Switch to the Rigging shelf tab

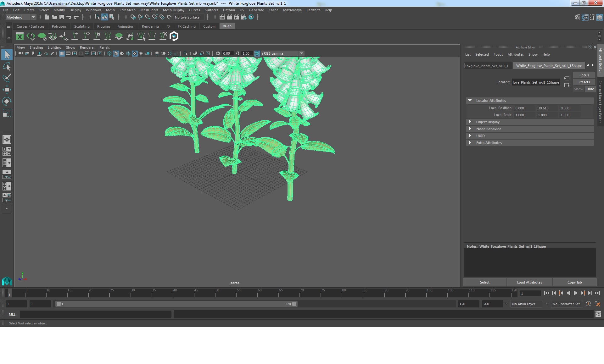103,26
